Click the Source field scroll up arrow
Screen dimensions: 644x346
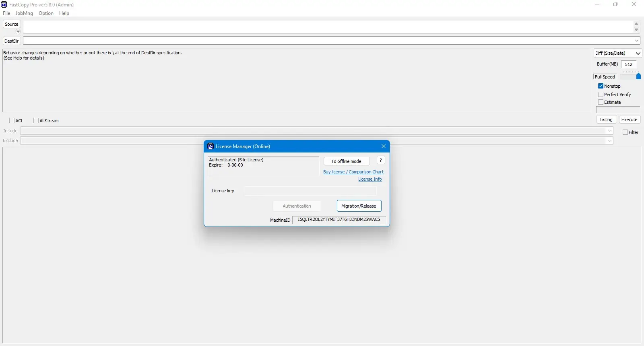(x=636, y=24)
